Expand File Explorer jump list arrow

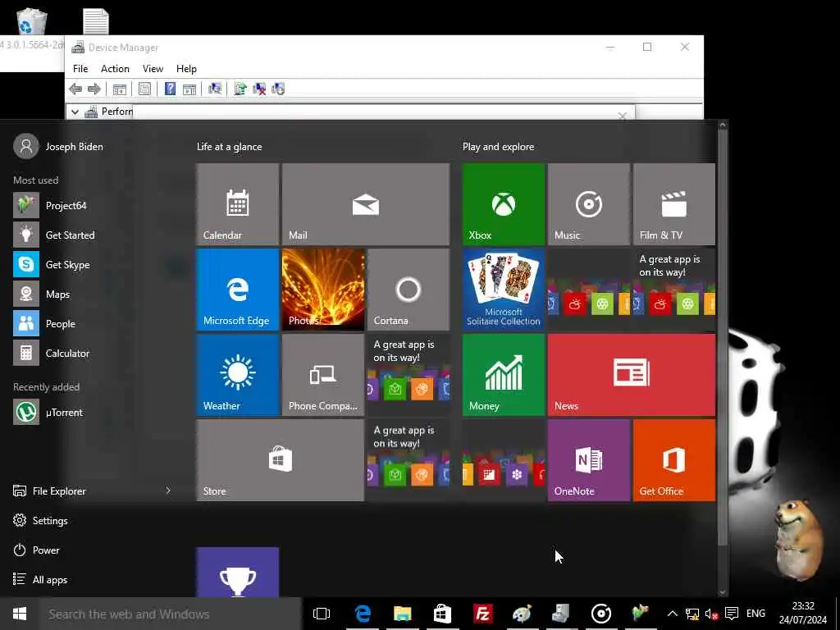click(x=168, y=491)
